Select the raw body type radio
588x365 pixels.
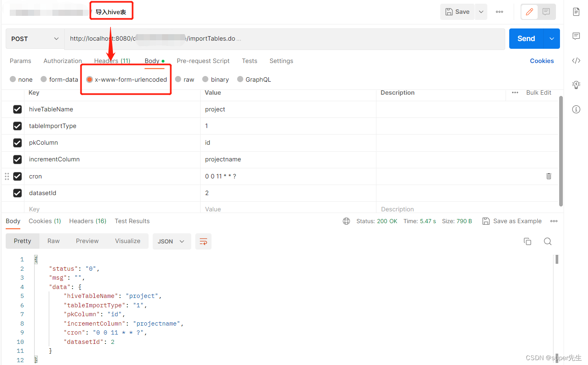[x=178, y=79]
